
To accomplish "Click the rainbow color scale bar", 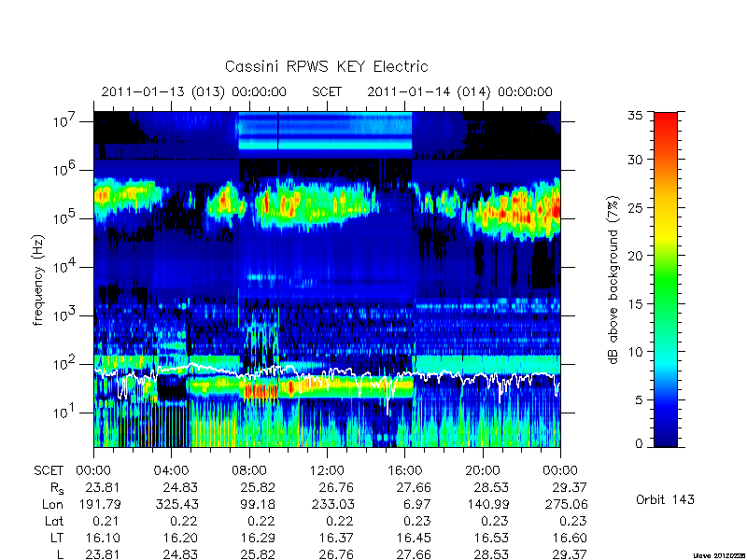I will click(x=666, y=279).
